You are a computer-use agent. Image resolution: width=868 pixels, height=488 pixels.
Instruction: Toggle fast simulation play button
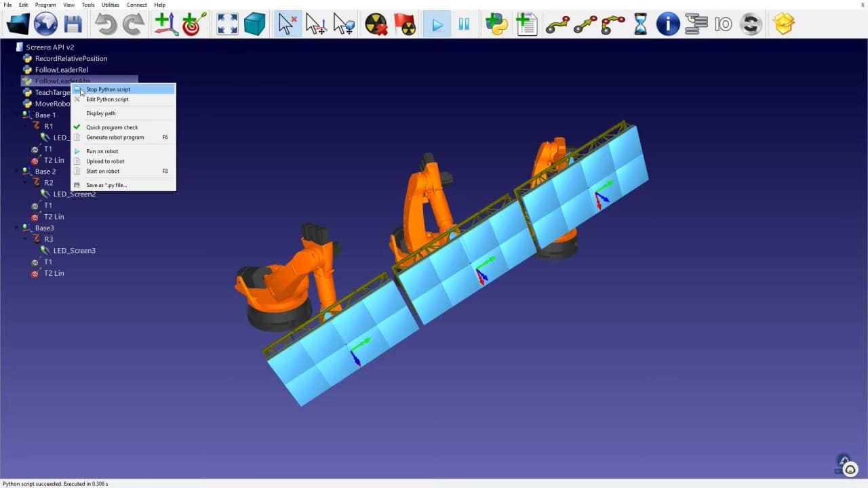437,24
